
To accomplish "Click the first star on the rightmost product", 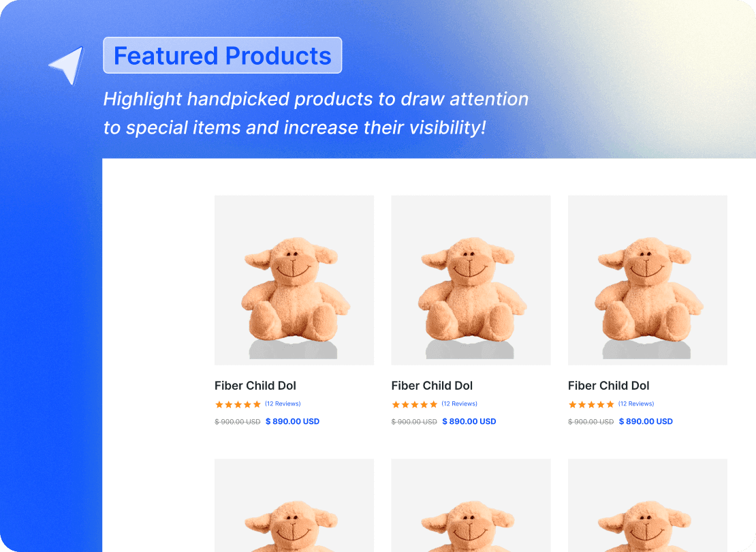I will [572, 403].
